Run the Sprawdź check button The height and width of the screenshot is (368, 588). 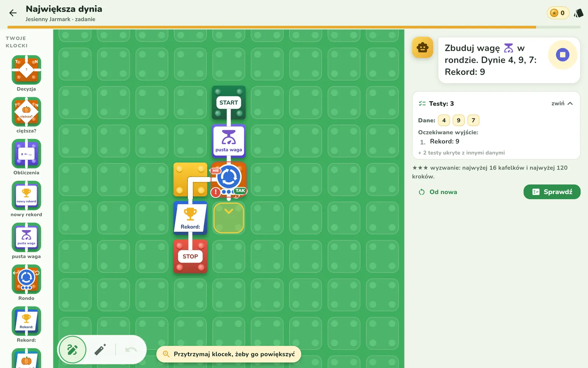[552, 192]
